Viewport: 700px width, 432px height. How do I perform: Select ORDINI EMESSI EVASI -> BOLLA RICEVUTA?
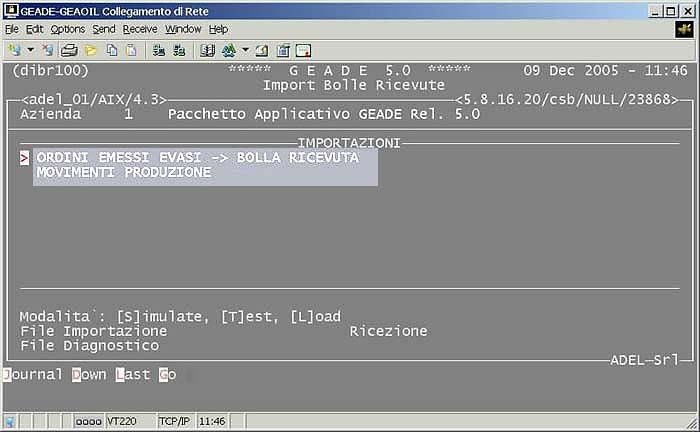197,158
